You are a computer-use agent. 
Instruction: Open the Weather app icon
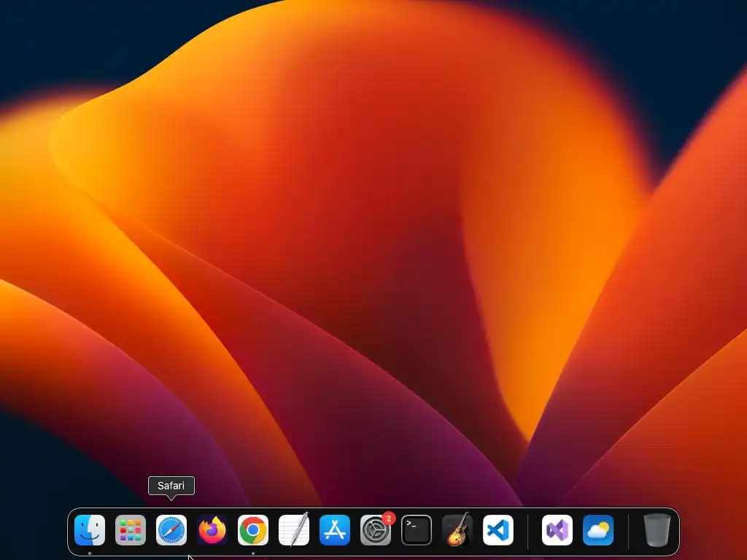coord(598,530)
